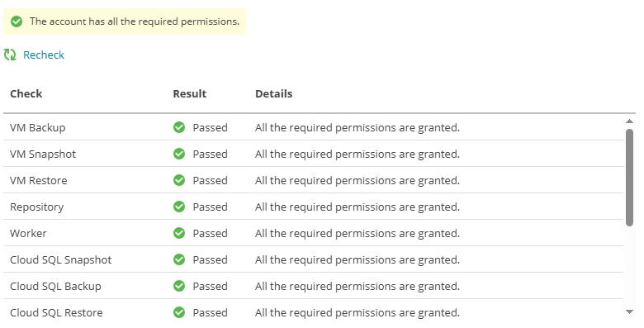Click the scroll down arrow of the list

(629, 312)
